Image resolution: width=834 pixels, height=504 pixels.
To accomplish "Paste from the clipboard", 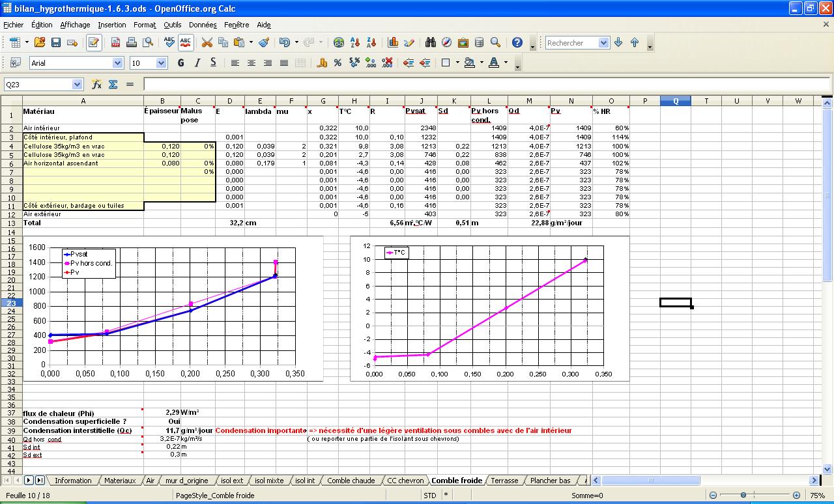I will 239,42.
